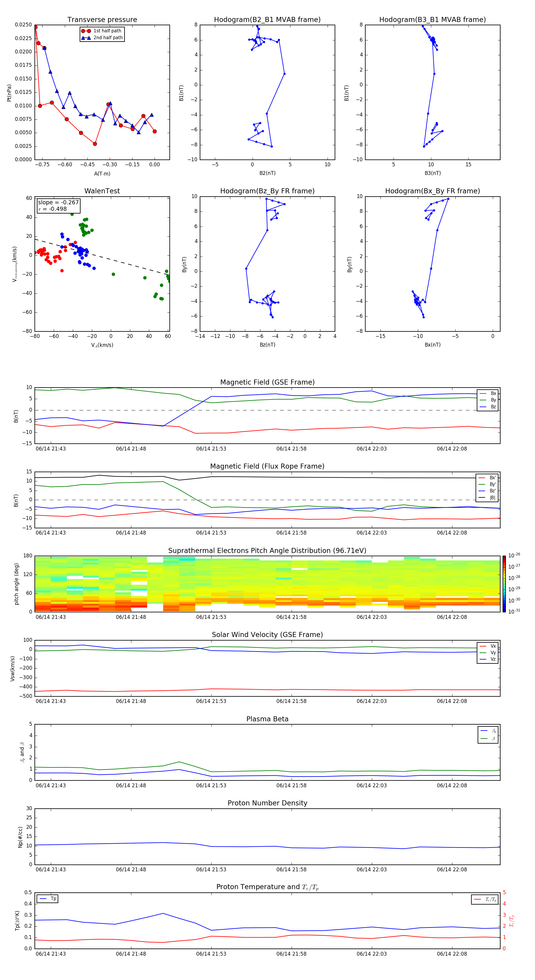535x980 pixels.
Task: Click the 'Magnetic Field (GSE Frame)' title
Action: (x=267, y=382)
